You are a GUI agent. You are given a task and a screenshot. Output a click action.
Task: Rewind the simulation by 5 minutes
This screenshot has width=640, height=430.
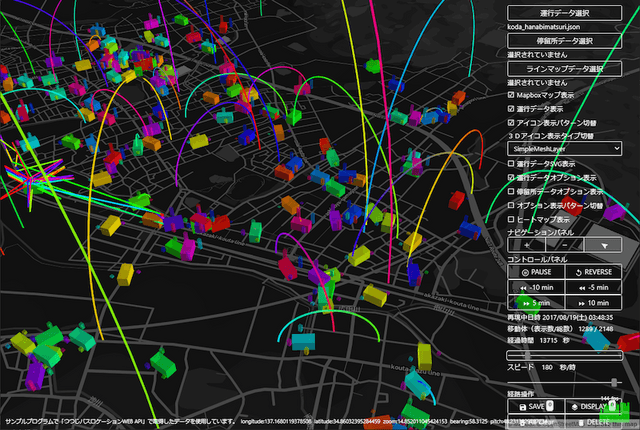coord(593,288)
